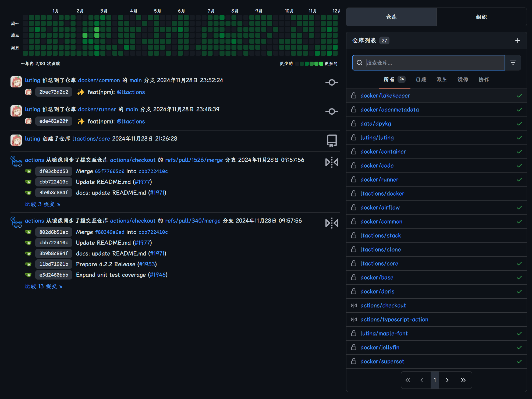Expand 比较 13 提交 comparison link
Screen dimensions: 532x399
[44, 286]
